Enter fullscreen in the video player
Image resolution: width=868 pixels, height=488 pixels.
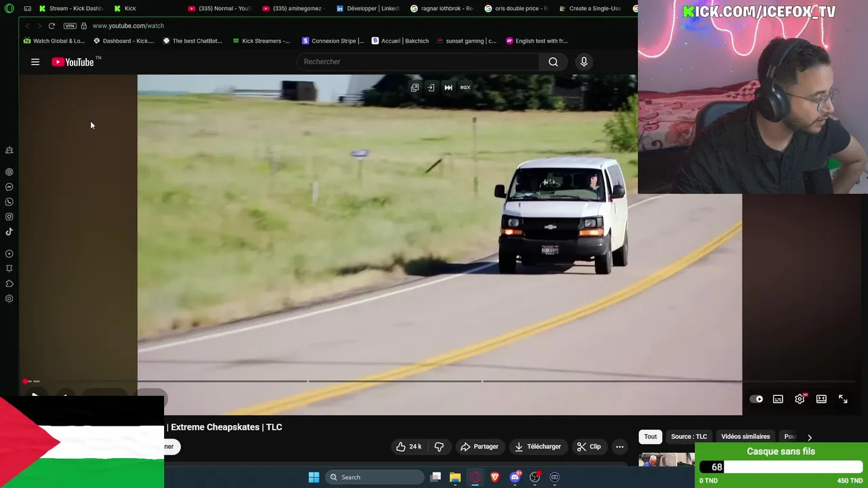843,399
